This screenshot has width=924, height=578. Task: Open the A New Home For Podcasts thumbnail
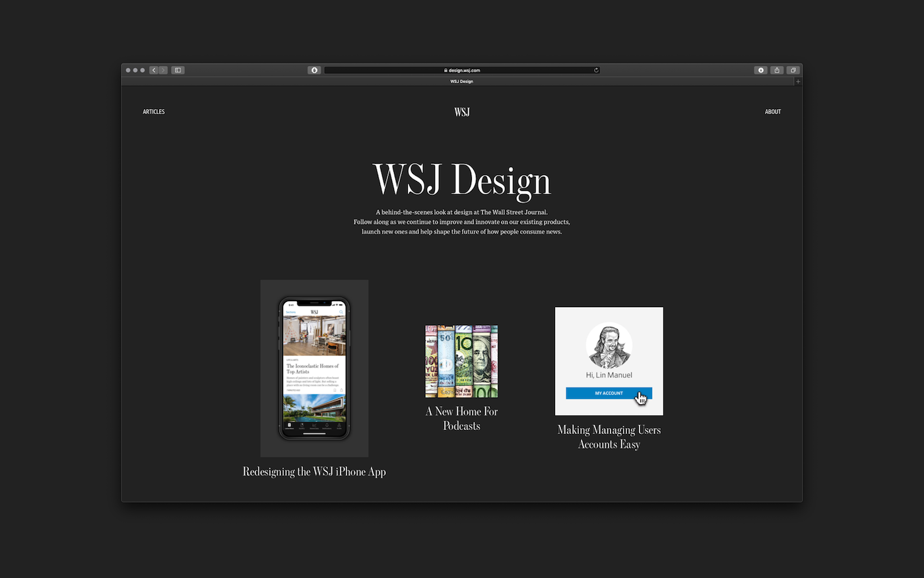461,361
